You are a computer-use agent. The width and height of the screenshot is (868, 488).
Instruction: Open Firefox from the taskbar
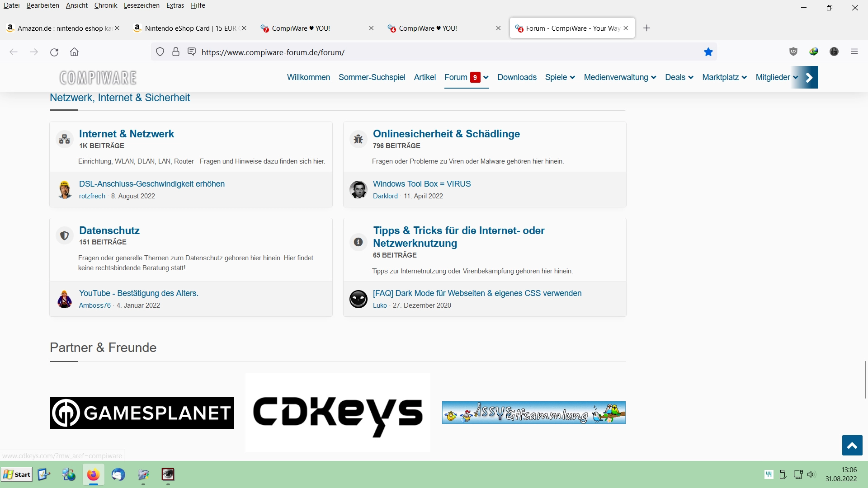93,474
